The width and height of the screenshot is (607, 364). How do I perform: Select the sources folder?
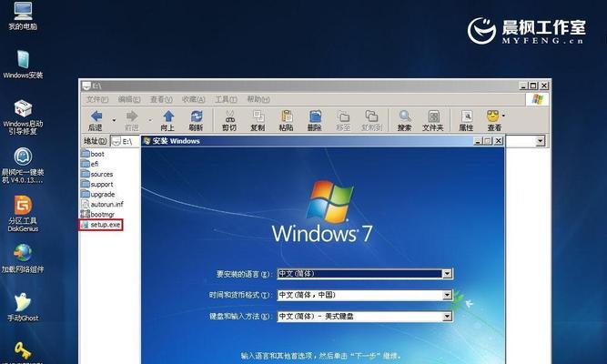click(97, 174)
